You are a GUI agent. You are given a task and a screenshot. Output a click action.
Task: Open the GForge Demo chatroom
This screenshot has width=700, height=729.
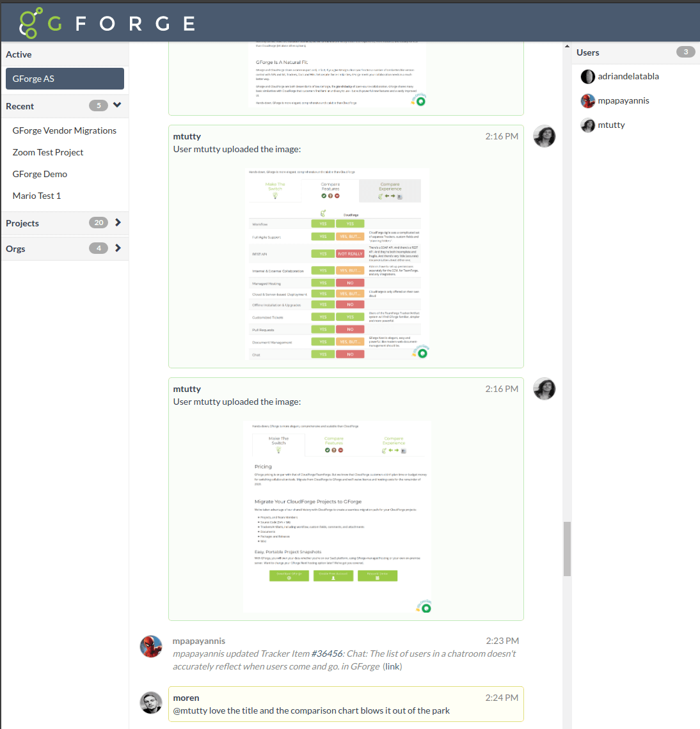point(40,174)
